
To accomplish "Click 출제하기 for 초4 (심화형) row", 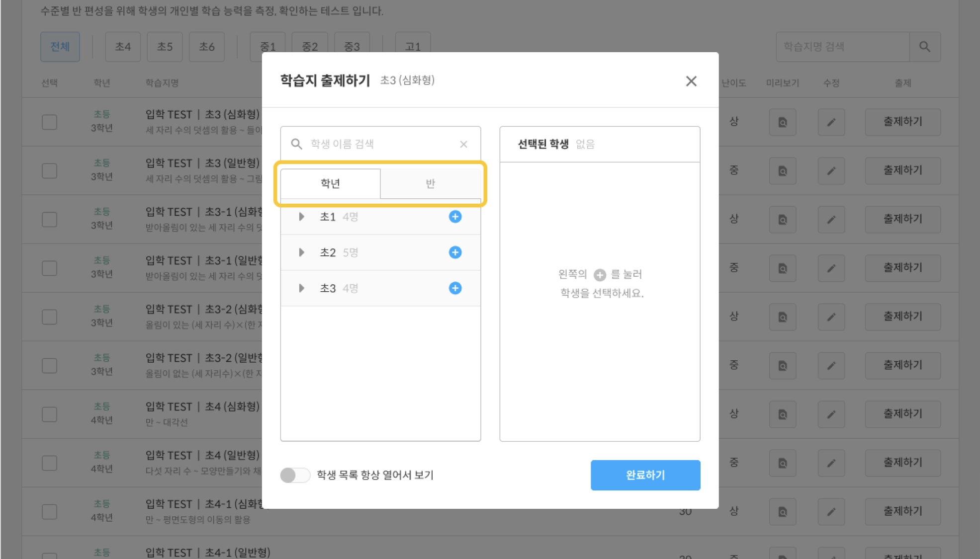I will [902, 414].
